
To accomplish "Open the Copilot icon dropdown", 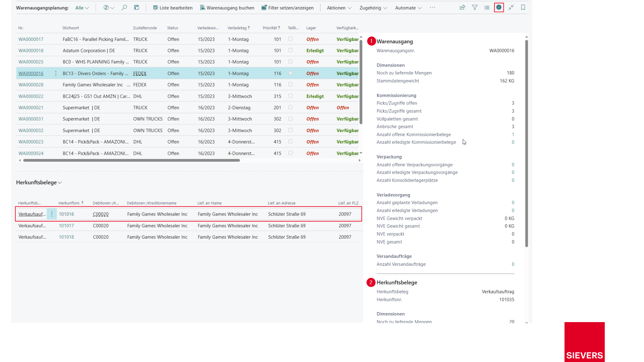I will (x=109, y=7).
